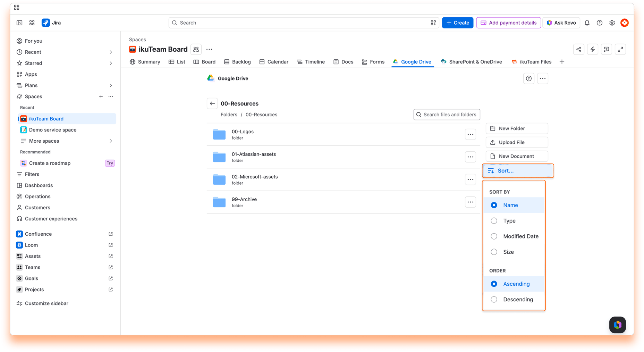Screen dimensions: 644x352
Task: Expand the Starred sidebar section
Action: [111, 63]
